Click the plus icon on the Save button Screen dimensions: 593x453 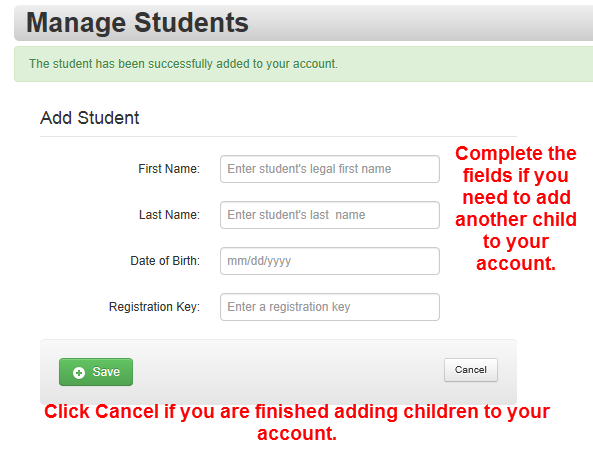point(79,373)
